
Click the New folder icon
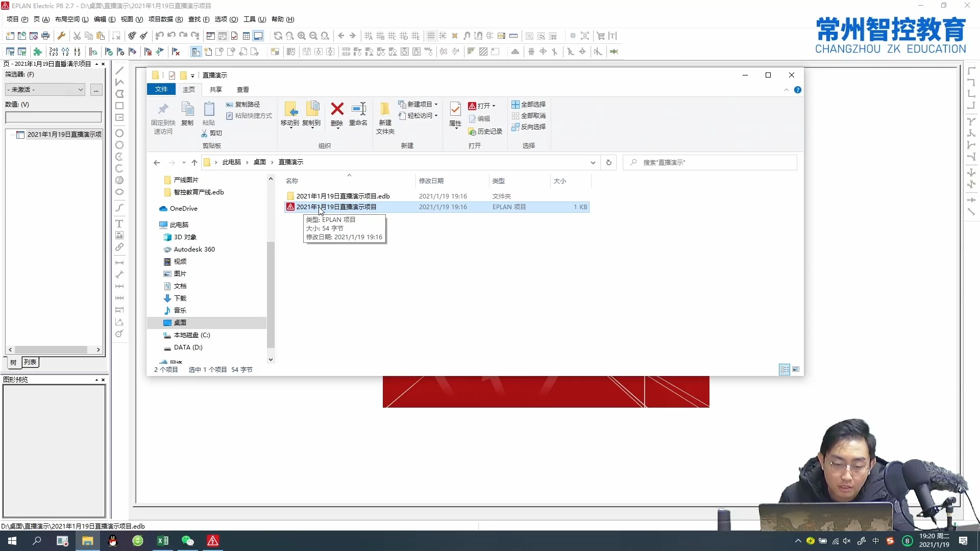pos(385,109)
